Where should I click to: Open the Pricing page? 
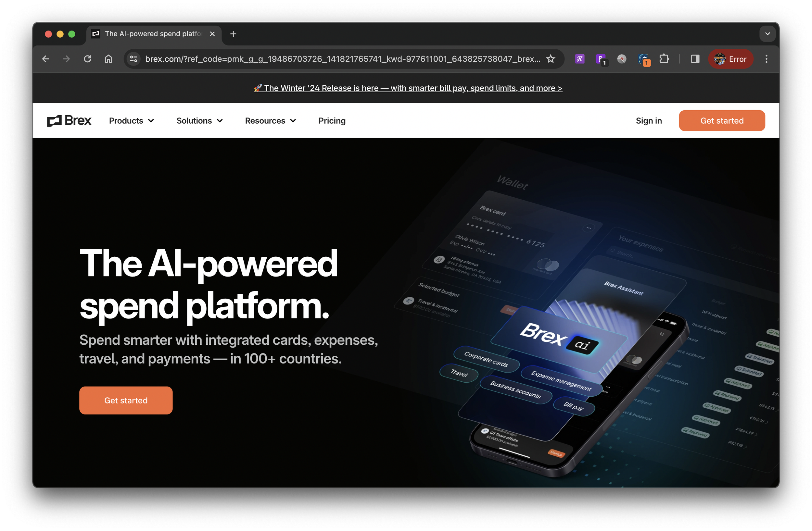pyautogui.click(x=332, y=121)
